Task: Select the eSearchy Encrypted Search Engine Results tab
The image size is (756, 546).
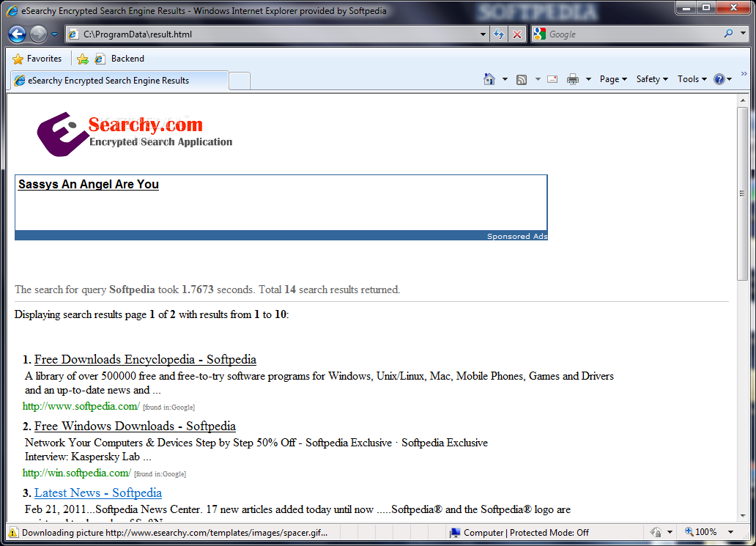Action: point(119,81)
